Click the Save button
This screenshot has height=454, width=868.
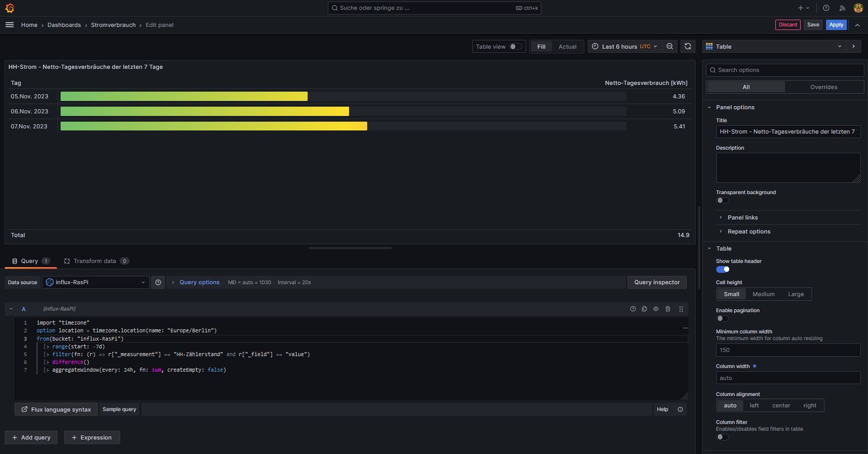(813, 25)
